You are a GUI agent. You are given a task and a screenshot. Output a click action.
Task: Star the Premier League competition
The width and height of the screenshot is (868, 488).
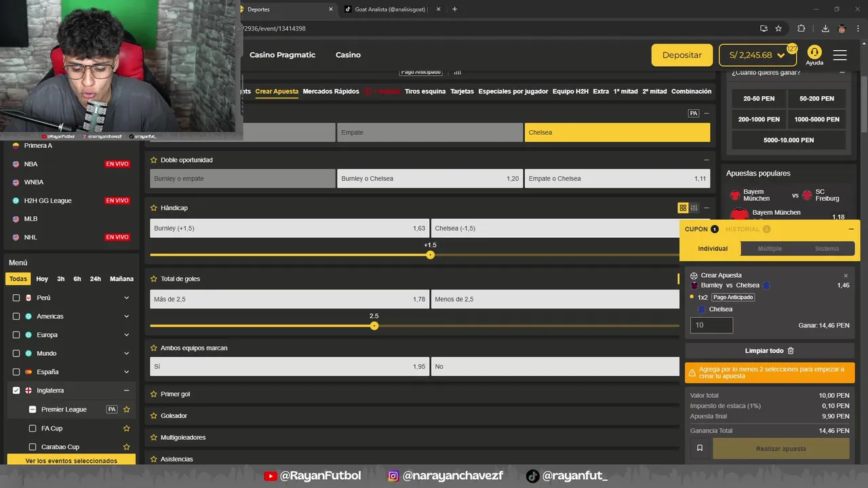coord(126,409)
